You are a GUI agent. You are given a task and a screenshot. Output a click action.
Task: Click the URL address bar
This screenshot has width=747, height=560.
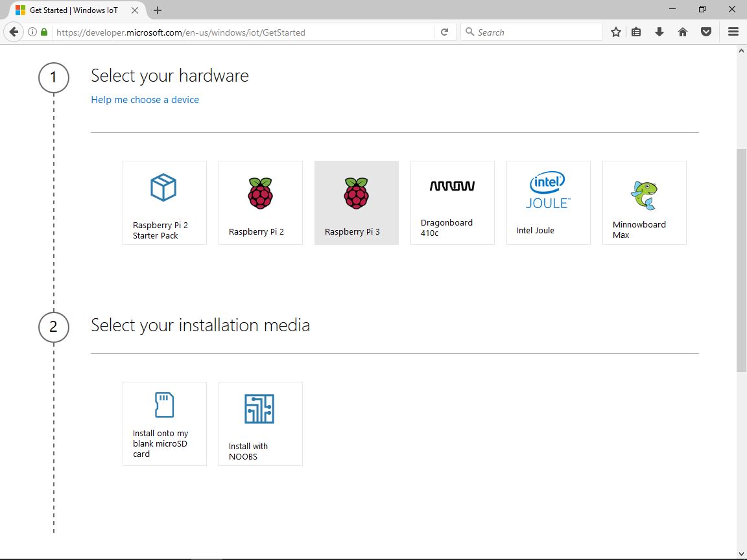pyautogui.click(x=243, y=32)
